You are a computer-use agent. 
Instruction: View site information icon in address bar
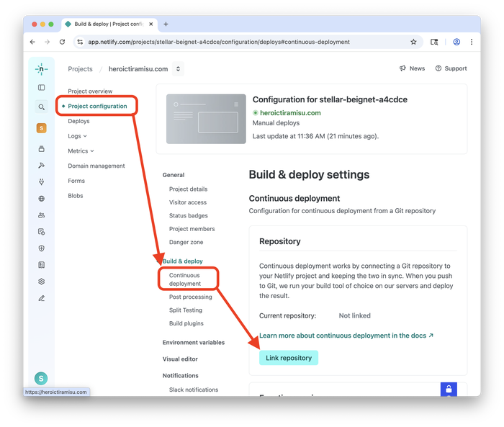click(x=80, y=42)
